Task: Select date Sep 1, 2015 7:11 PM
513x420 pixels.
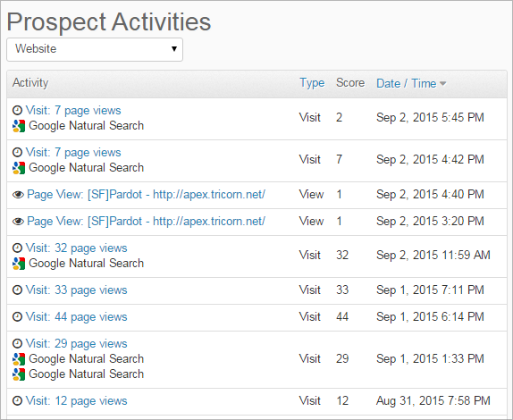Action: (430, 290)
